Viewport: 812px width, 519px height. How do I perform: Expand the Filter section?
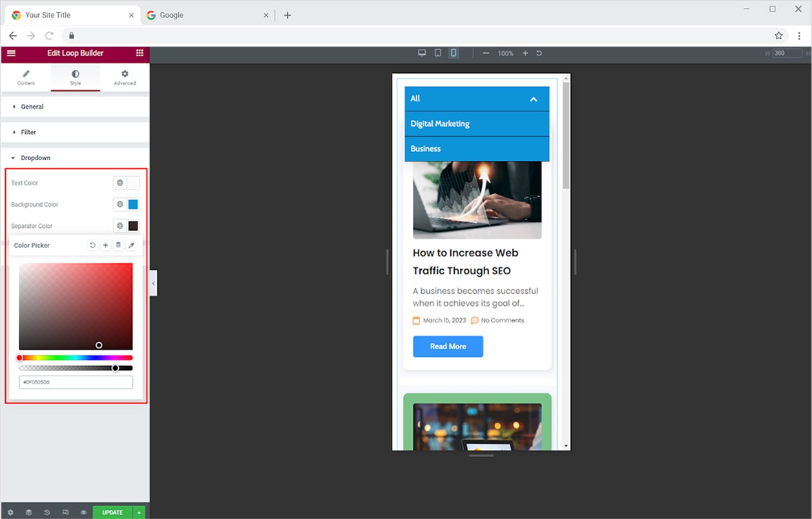point(28,132)
